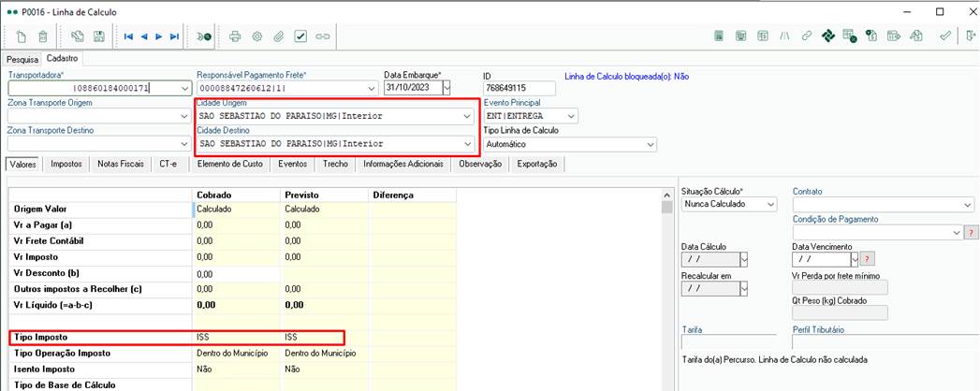Expand the Contrato dropdown
The image size is (980, 391).
pos(968,204)
